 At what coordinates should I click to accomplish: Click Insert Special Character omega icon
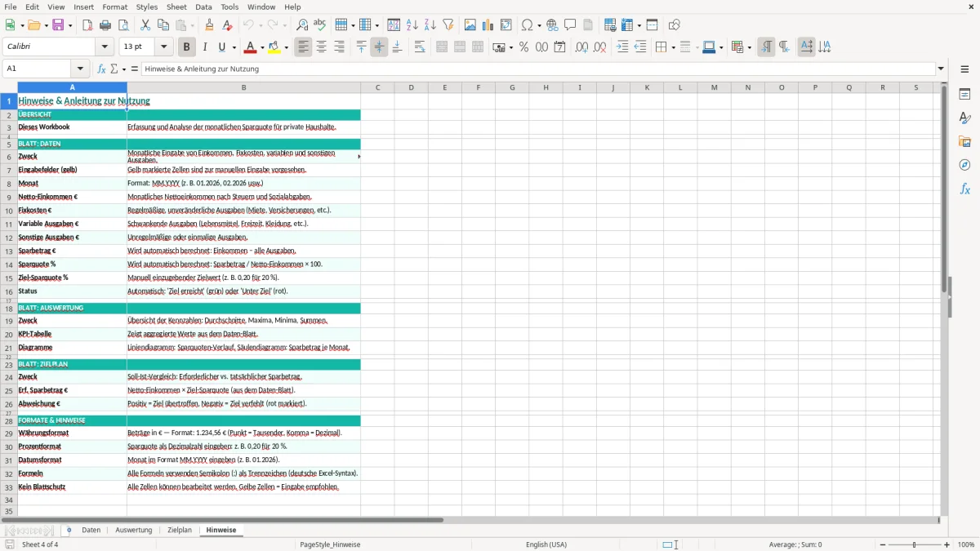click(527, 25)
